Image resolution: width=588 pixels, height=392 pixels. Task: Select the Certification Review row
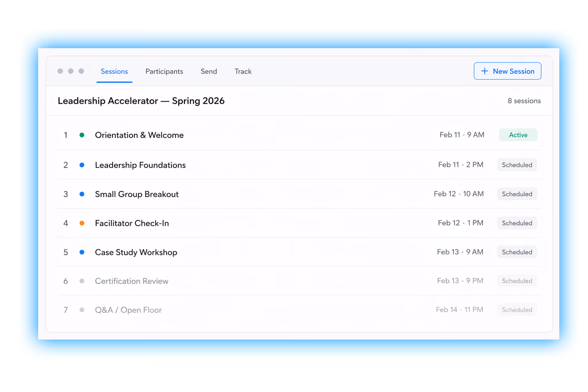(131, 281)
